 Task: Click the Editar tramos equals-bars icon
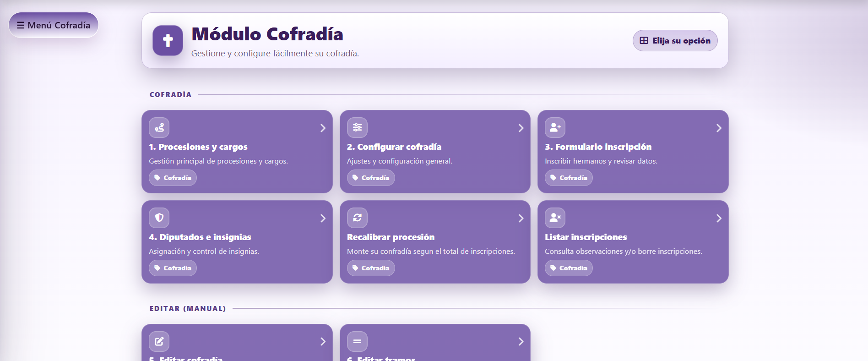357,341
